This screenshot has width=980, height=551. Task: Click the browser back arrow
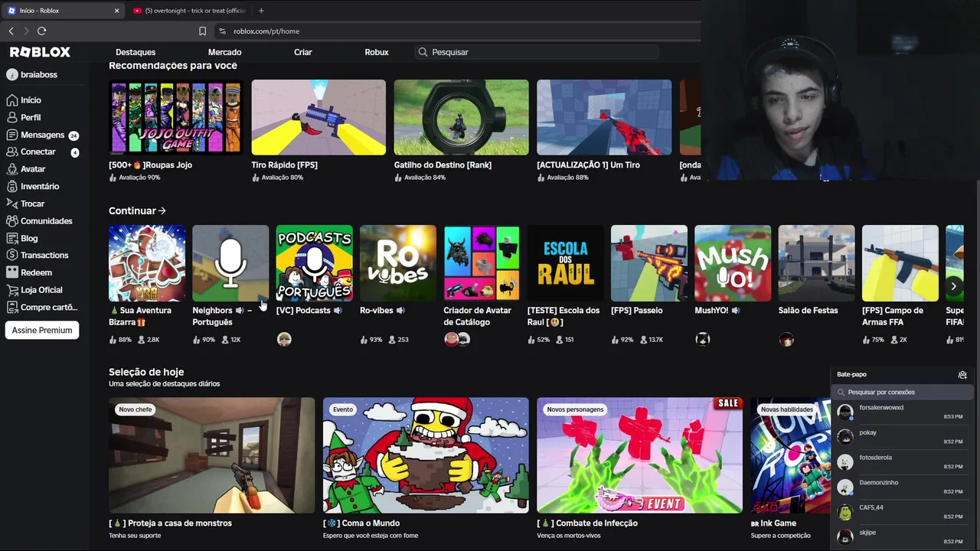coord(11,31)
